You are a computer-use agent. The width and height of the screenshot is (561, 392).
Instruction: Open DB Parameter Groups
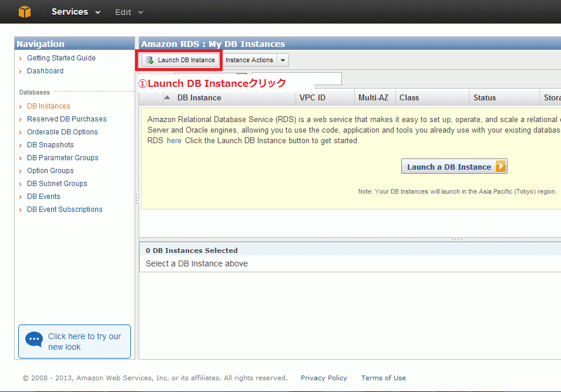63,158
